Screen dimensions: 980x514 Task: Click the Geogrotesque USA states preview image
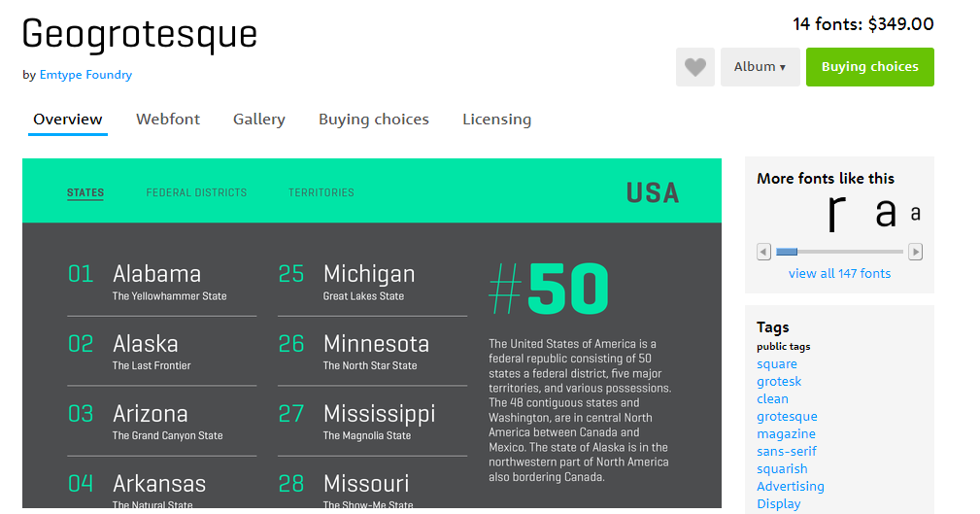point(372,332)
